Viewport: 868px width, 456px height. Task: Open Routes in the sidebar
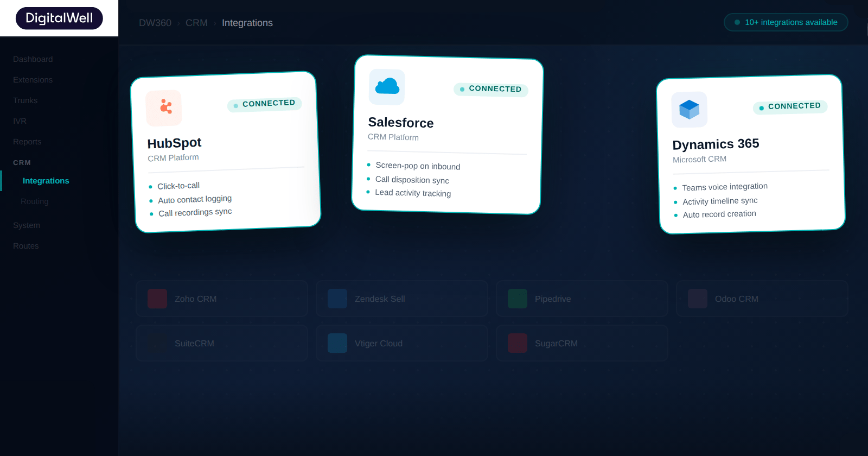coord(26,246)
